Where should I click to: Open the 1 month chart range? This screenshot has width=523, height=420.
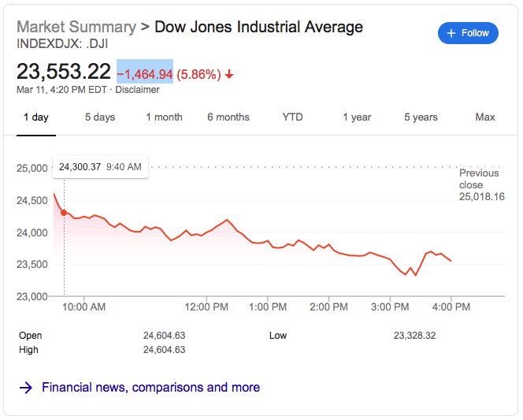click(164, 117)
